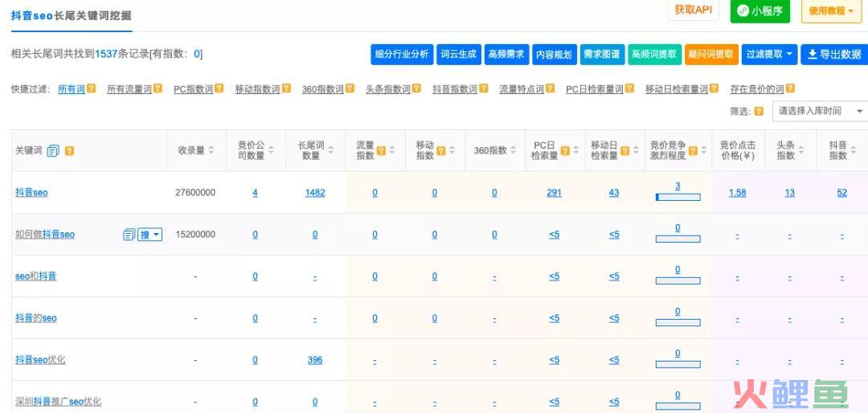Click copy icon in 如何做抖音seo row
The height and width of the screenshot is (413, 868).
[129, 235]
